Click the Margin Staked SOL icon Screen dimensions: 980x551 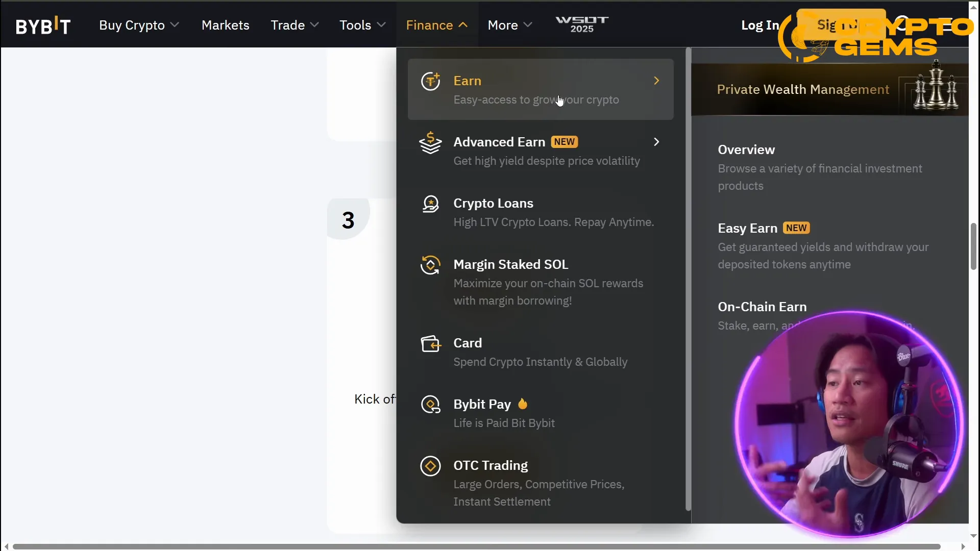click(430, 265)
